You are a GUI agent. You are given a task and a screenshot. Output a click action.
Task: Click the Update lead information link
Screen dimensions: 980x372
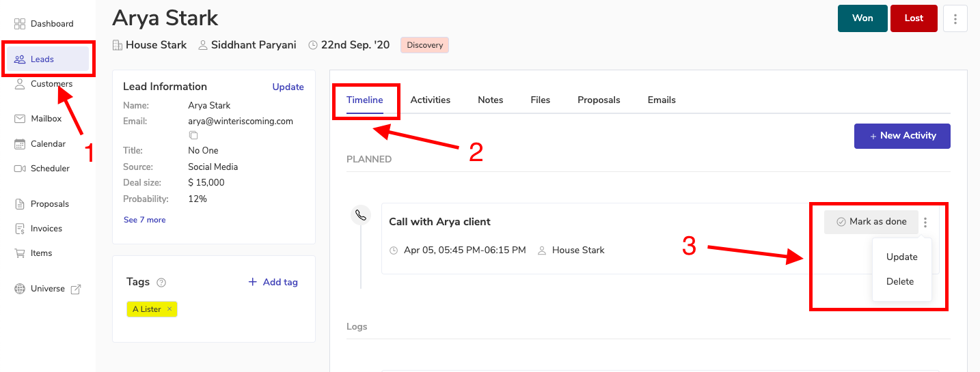point(288,87)
